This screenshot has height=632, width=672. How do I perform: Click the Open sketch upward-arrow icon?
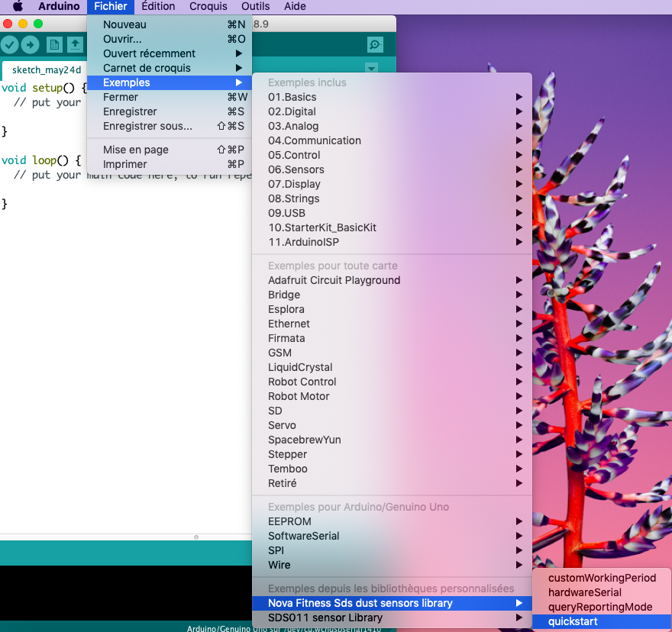pyautogui.click(x=75, y=44)
